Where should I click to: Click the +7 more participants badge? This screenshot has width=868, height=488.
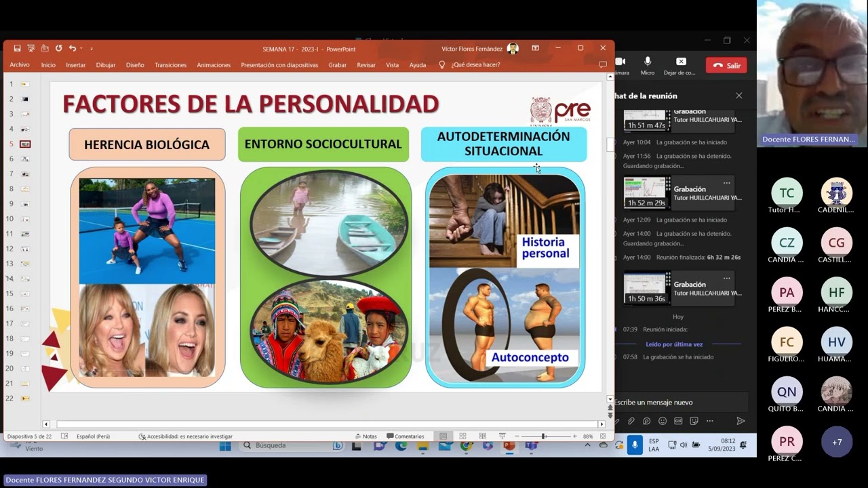pyautogui.click(x=837, y=442)
